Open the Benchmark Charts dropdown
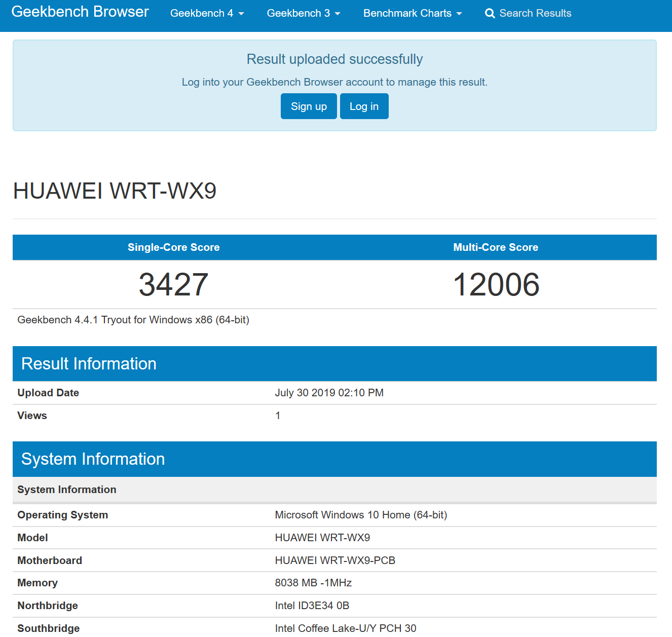This screenshot has height=637, width=672. (413, 13)
